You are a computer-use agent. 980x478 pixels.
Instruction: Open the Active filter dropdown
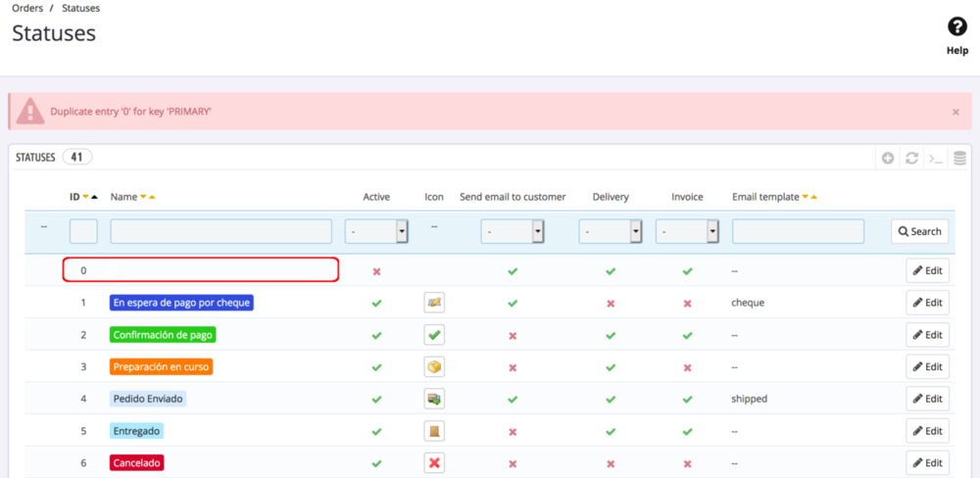[x=376, y=231]
